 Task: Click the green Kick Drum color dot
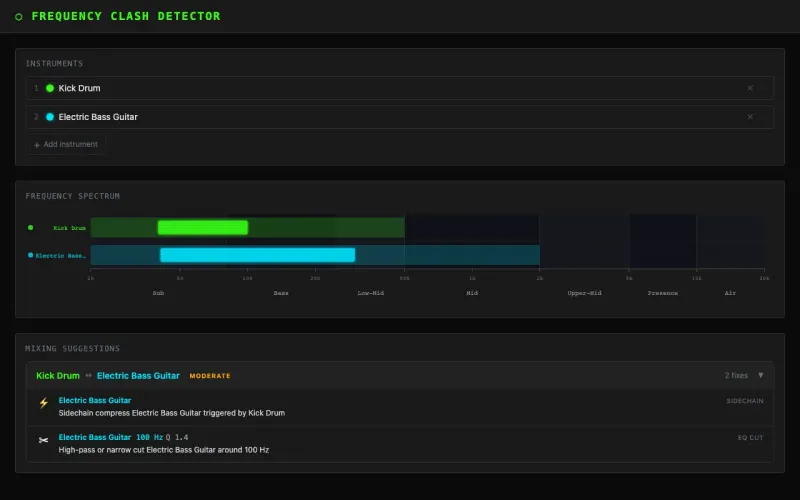tap(50, 88)
